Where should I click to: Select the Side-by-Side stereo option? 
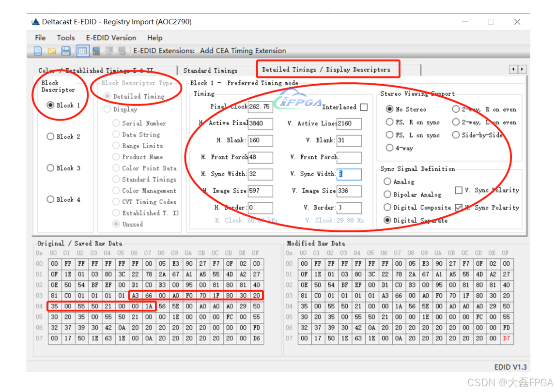click(x=456, y=135)
